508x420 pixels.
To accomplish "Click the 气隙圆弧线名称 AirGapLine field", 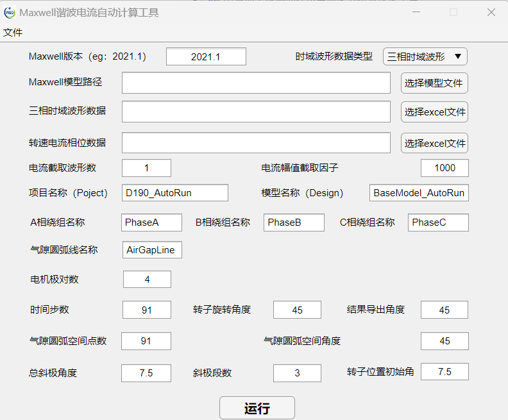I will (x=151, y=250).
